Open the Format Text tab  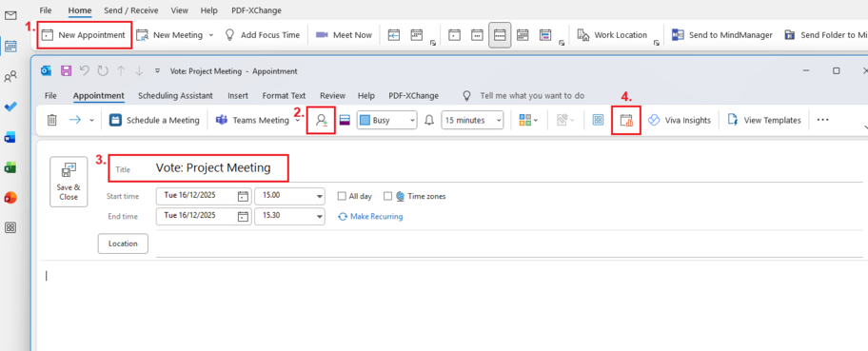pos(284,95)
